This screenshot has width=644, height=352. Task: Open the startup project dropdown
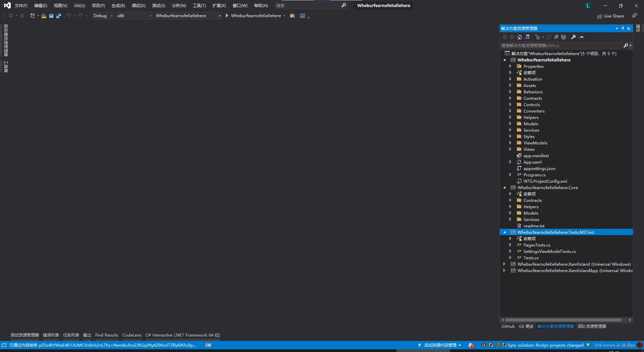188,16
